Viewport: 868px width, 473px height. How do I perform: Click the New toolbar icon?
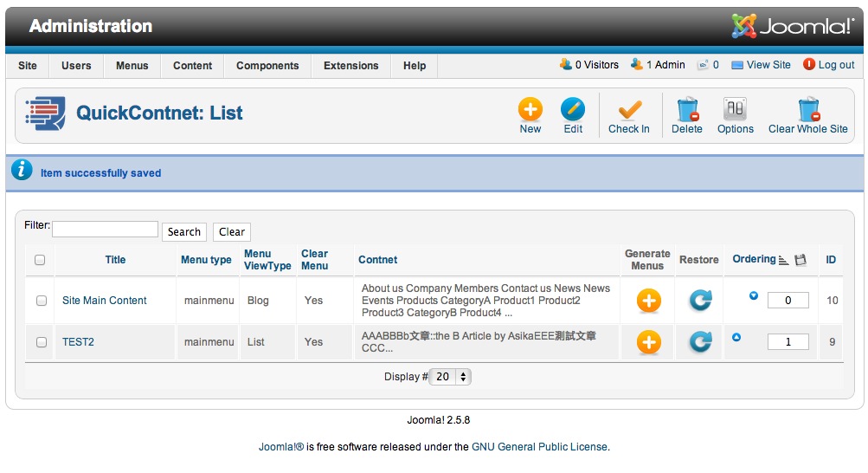[530, 110]
